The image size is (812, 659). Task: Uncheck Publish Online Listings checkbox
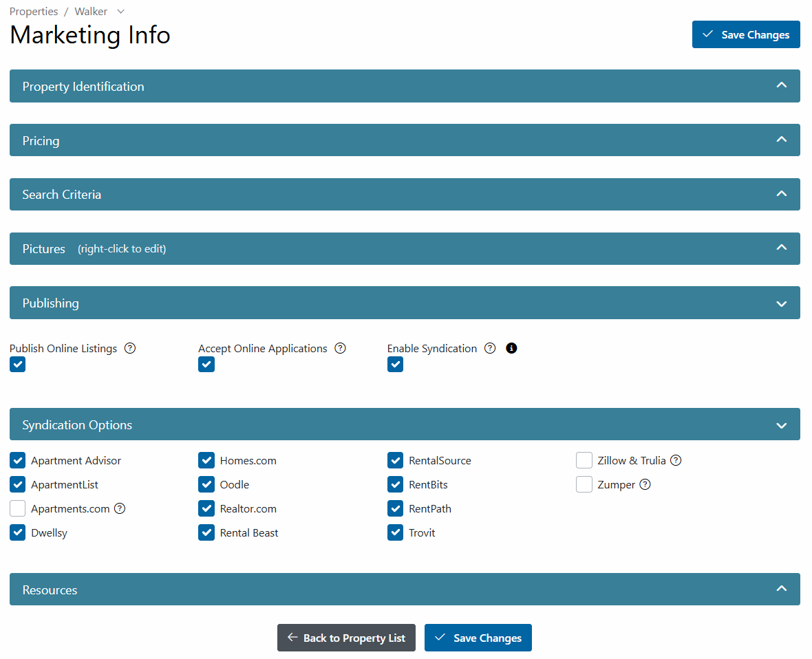pos(18,365)
